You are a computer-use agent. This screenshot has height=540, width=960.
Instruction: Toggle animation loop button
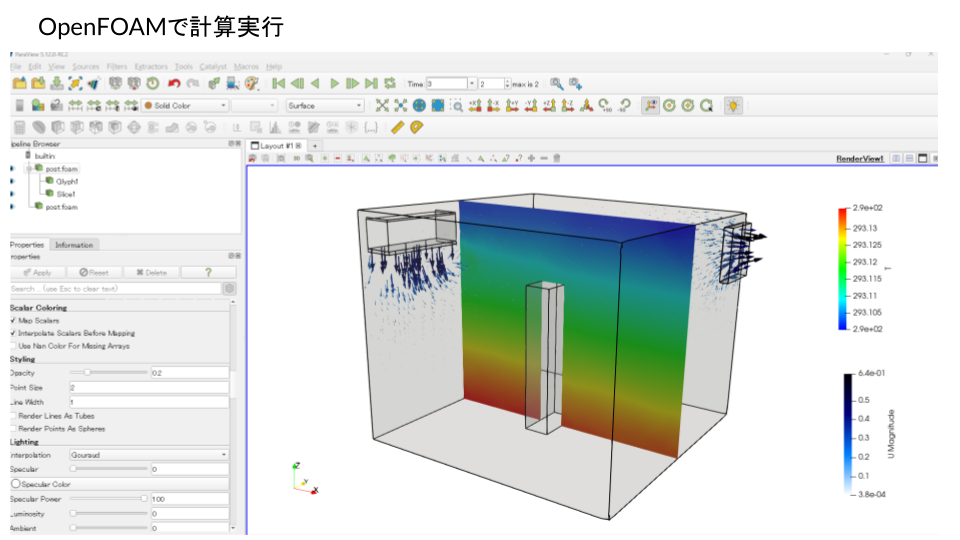390,83
